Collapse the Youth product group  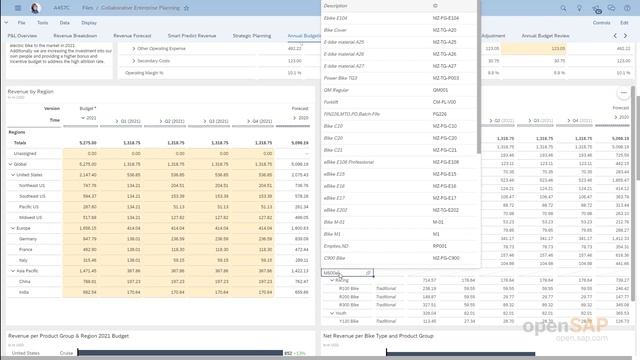point(332,313)
